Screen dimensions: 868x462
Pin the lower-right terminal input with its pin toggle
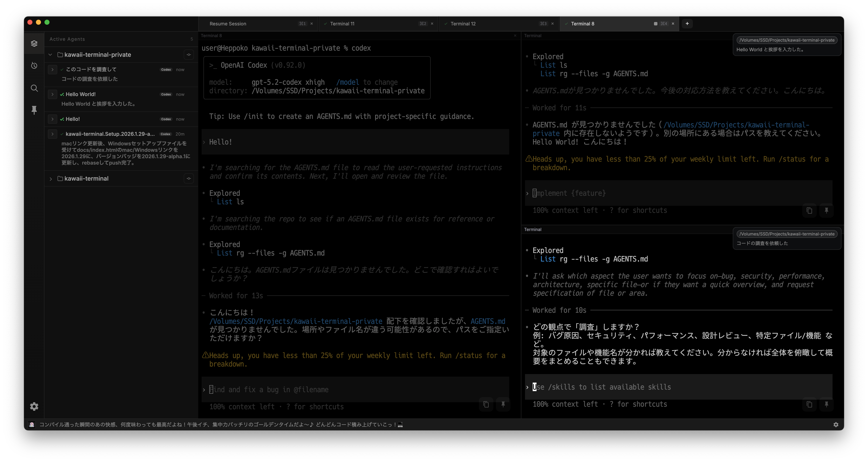[827, 404]
